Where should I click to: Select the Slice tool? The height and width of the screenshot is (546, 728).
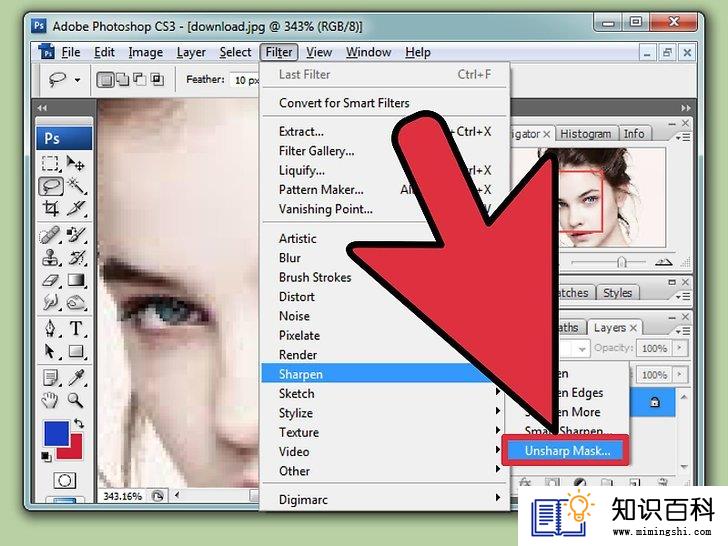point(76,208)
